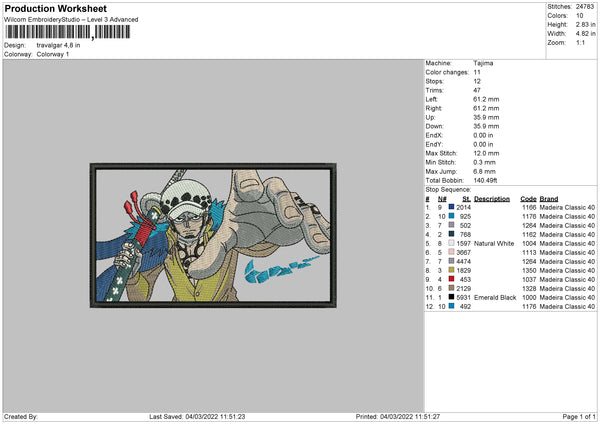
Task: Select the brown swatch beside 2129
Action: [452, 288]
